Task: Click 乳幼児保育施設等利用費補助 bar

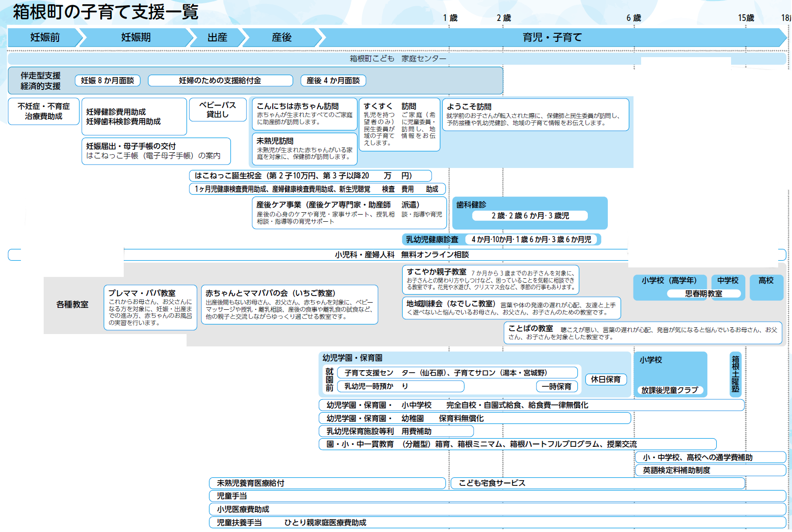Action: [396, 431]
